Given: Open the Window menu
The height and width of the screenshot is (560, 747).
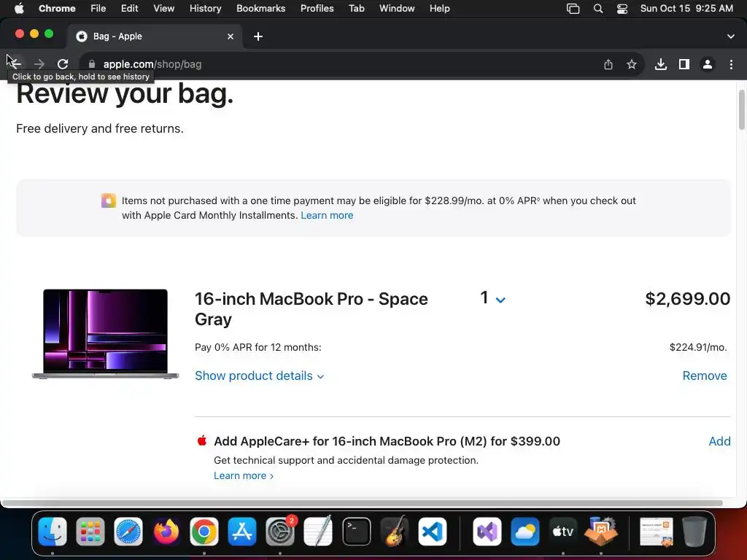Looking at the screenshot, I should pyautogui.click(x=397, y=8).
